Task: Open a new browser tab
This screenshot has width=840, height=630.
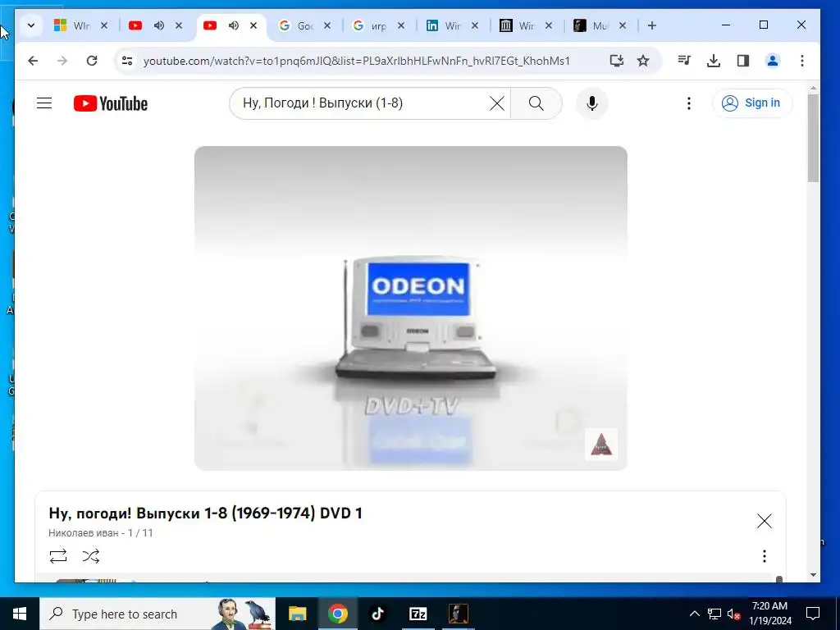Action: click(652, 25)
